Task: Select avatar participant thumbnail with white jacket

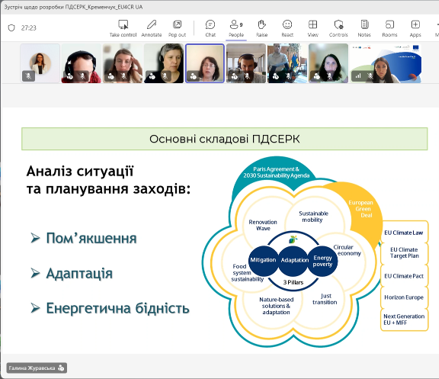Action: pyautogui.click(x=40, y=63)
